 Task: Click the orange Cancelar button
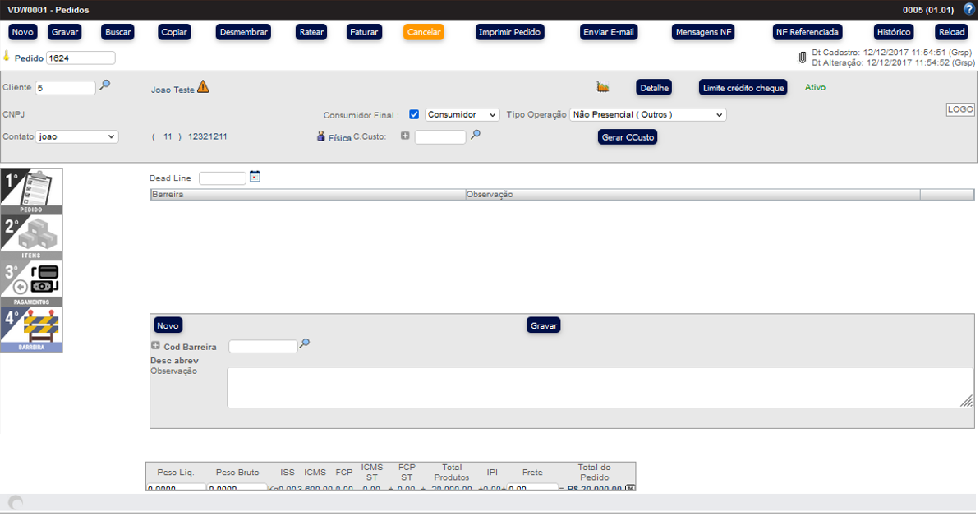pyautogui.click(x=423, y=32)
